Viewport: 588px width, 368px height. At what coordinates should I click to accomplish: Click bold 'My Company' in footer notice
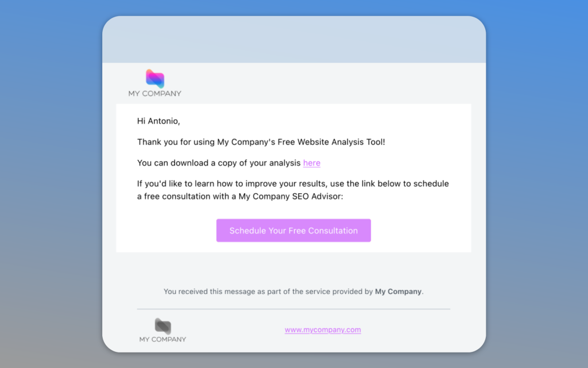[399, 292]
